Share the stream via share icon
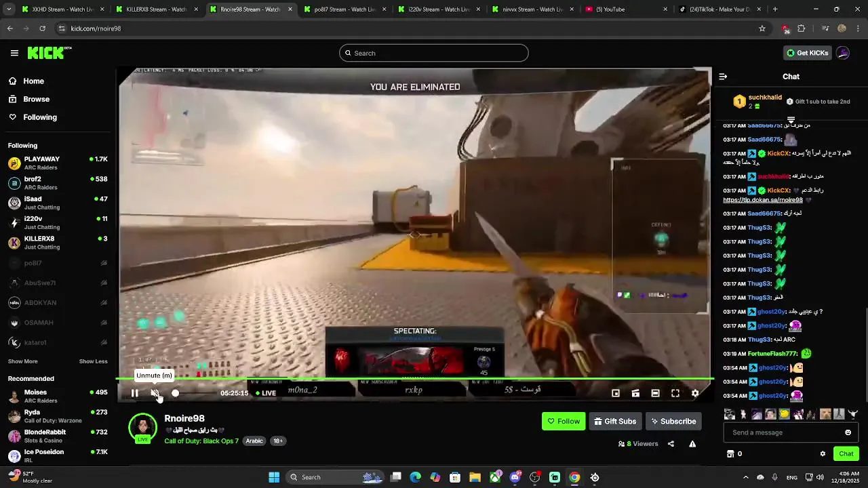 click(671, 444)
